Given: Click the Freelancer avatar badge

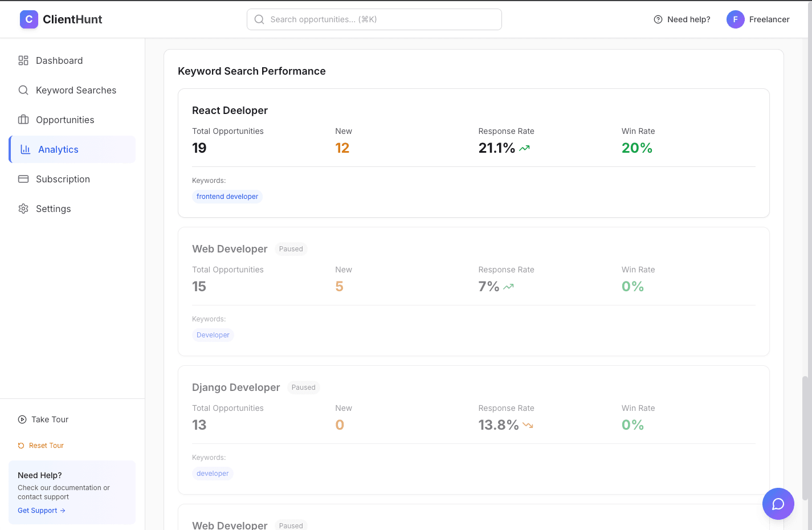Looking at the screenshot, I should tap(735, 19).
